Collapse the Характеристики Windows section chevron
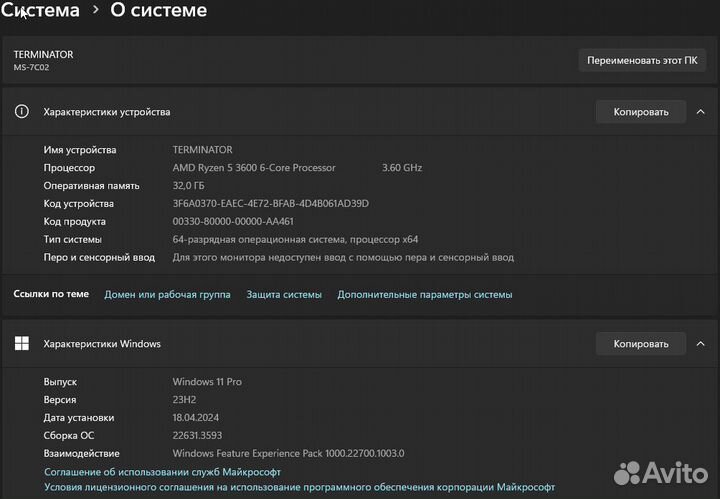Viewport: 720px width, 499px height. click(x=700, y=344)
